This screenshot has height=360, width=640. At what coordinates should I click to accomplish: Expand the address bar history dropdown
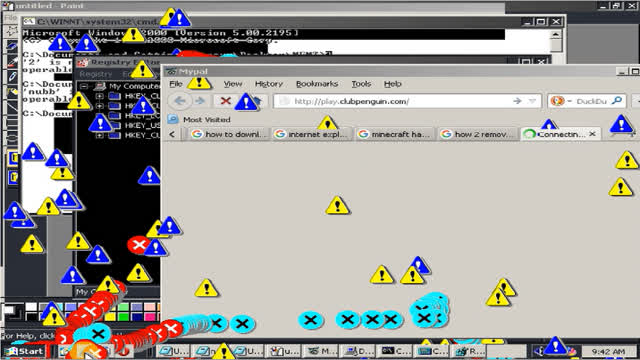click(x=532, y=101)
